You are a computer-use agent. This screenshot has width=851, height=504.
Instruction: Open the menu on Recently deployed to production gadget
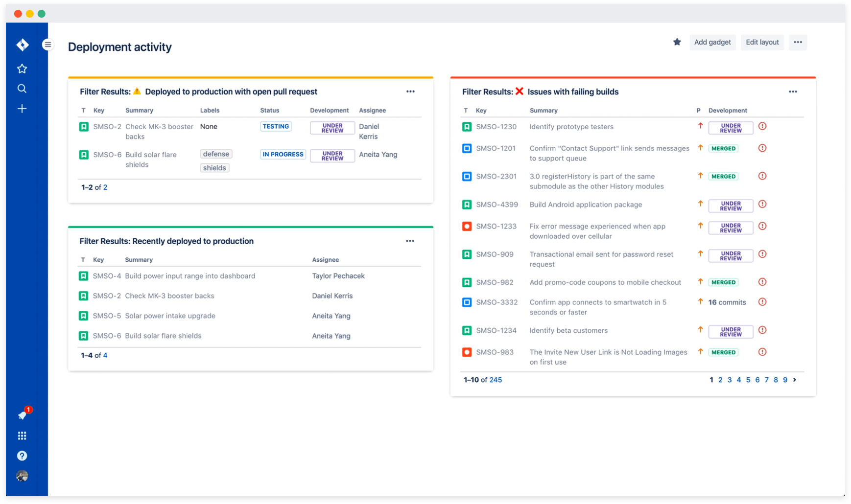click(410, 241)
